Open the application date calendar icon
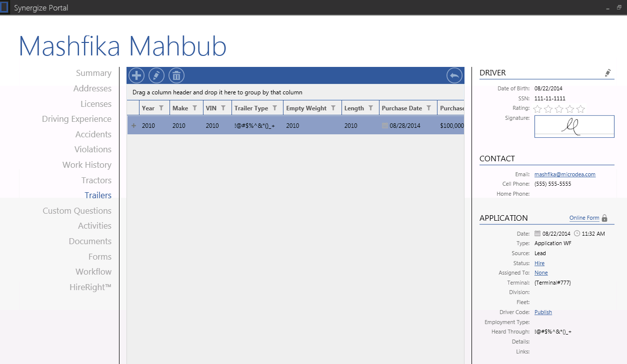Viewport: 627px width, 364px height. [537, 233]
